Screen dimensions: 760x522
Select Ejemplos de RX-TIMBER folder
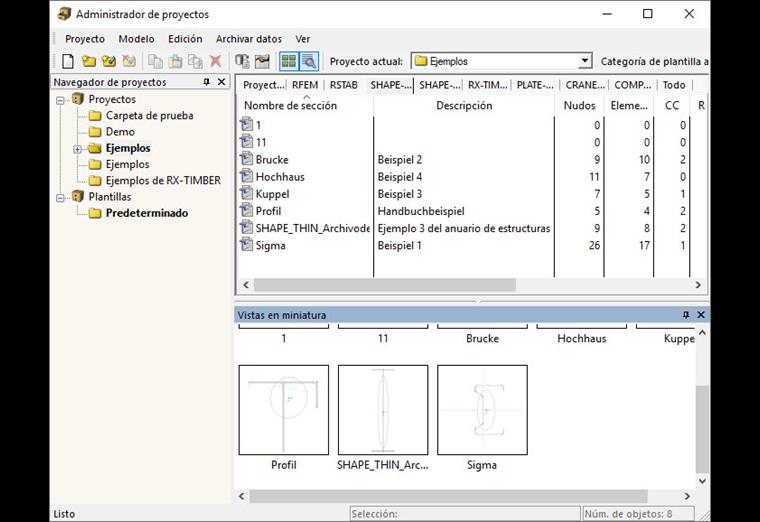[163, 180]
